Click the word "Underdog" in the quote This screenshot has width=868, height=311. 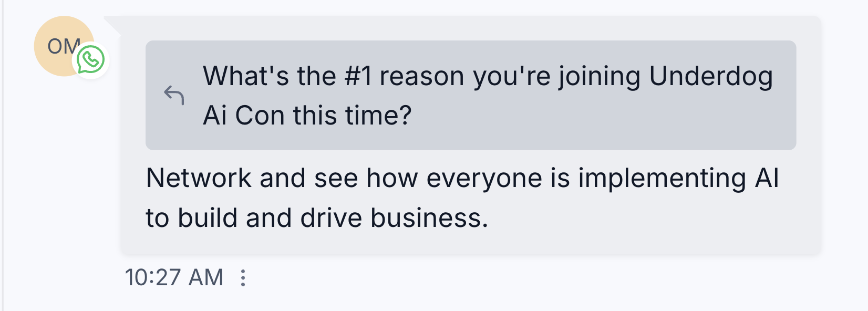pyautogui.click(x=711, y=77)
